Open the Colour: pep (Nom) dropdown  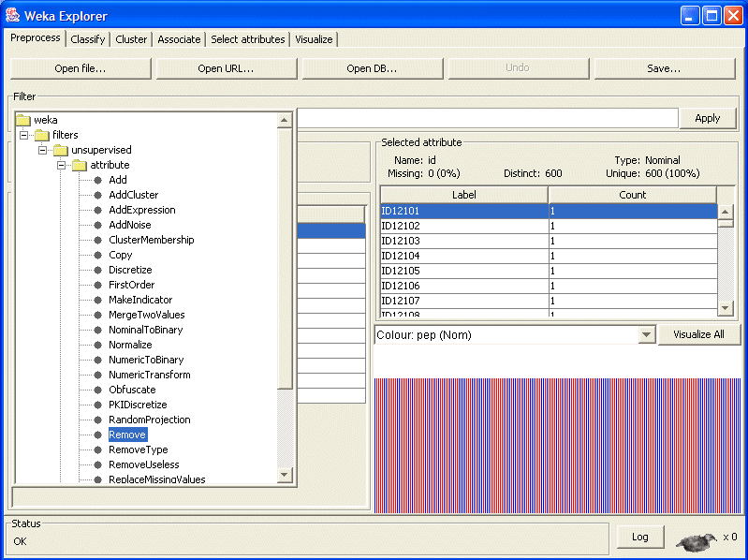pos(645,334)
